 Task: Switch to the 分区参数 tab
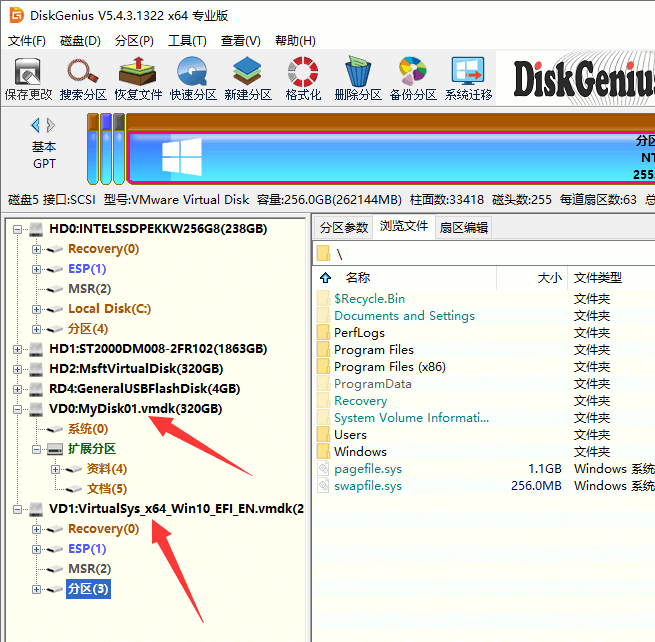coord(344,228)
